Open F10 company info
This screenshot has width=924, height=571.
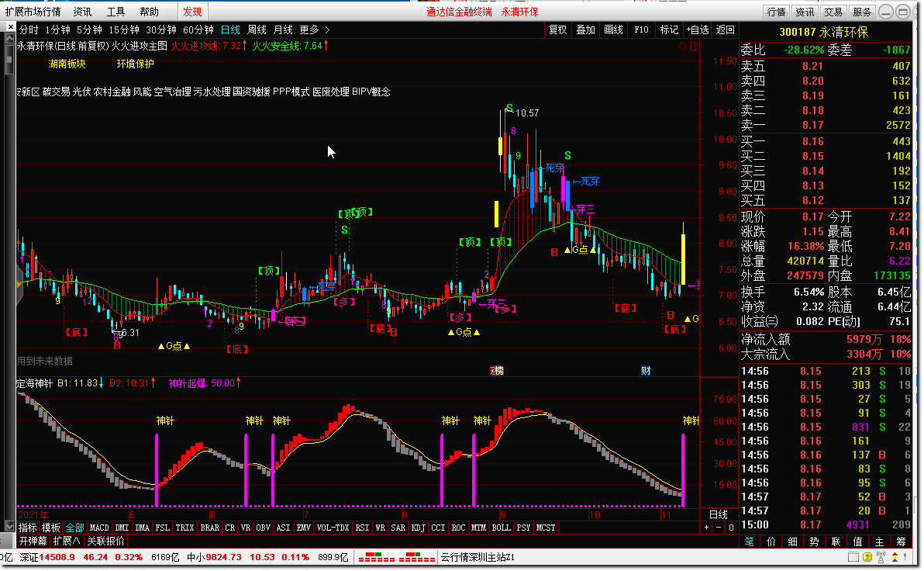(641, 29)
